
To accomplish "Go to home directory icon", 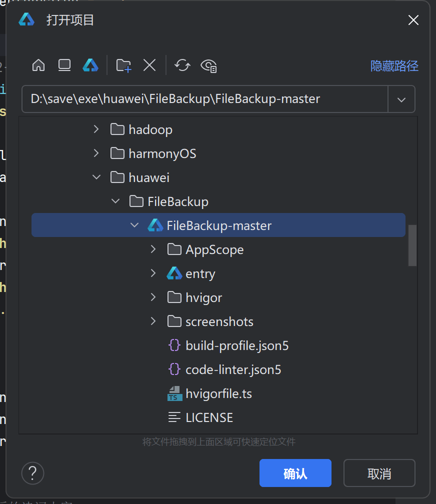I will (x=38, y=65).
